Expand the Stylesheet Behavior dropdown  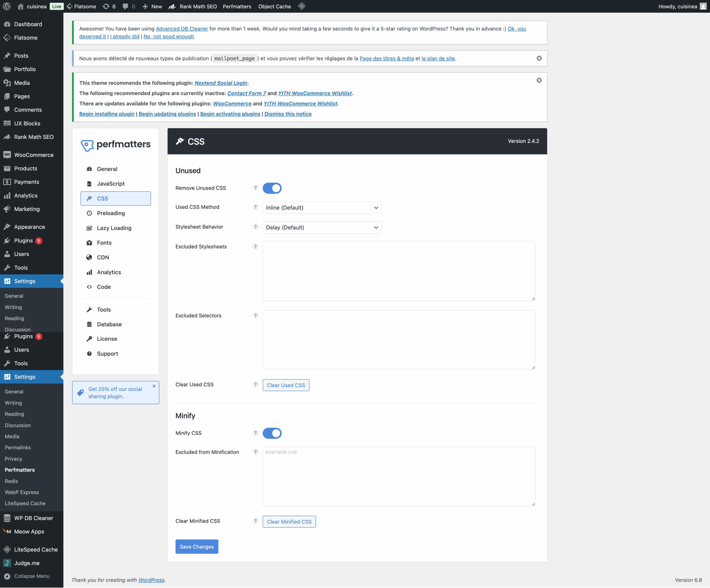coord(321,227)
